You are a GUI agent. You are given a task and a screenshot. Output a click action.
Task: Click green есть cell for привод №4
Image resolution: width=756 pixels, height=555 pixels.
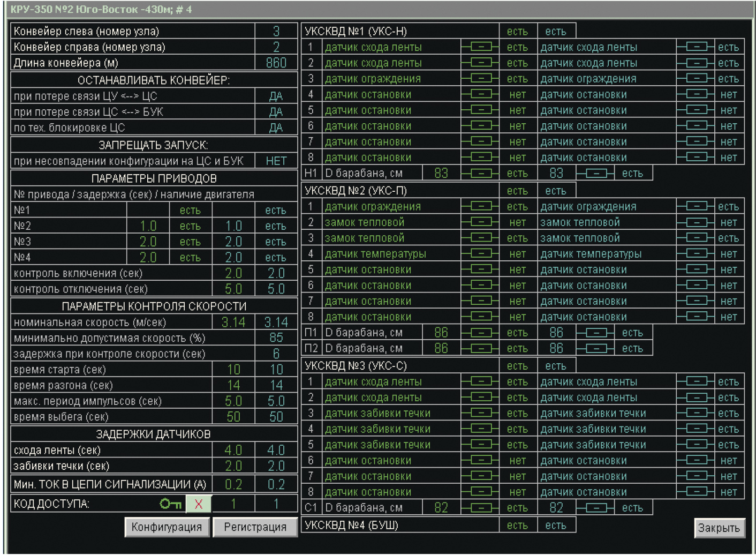pyautogui.click(x=191, y=258)
